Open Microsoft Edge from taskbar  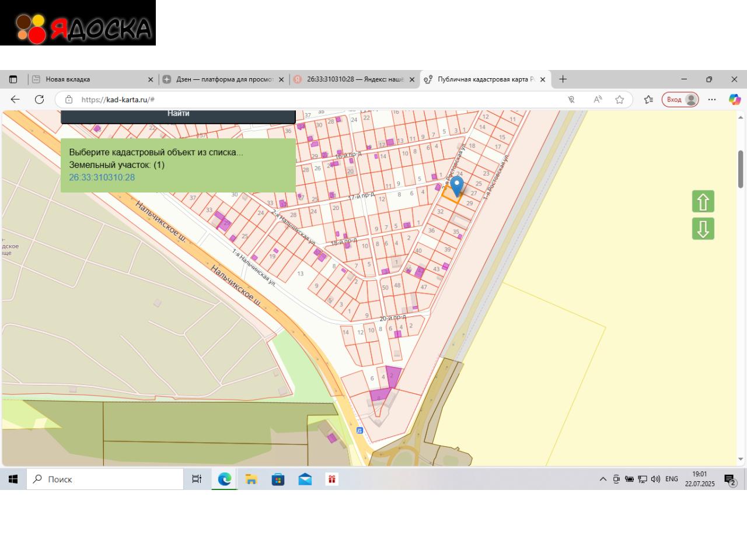tap(225, 479)
